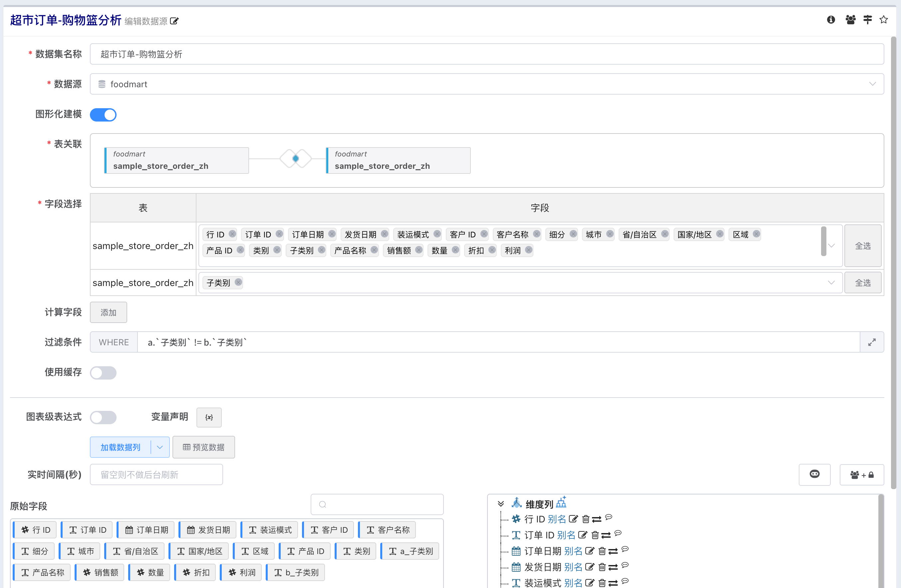Click the 原始字段 search box
The height and width of the screenshot is (588, 901).
(x=377, y=504)
